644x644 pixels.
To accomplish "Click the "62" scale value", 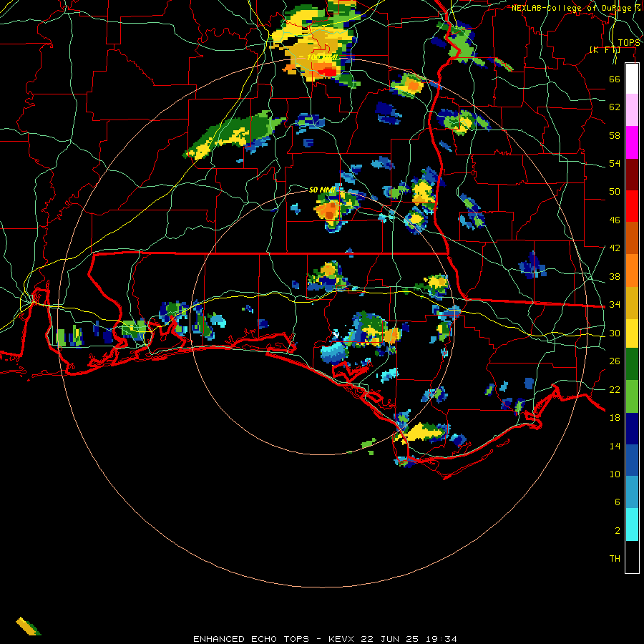I will [615, 107].
